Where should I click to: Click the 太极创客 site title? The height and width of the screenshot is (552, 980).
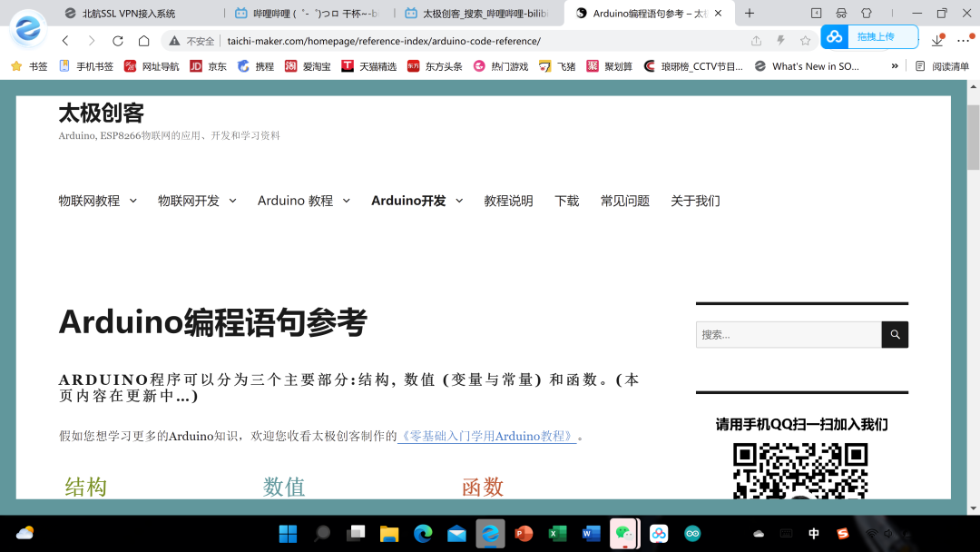pyautogui.click(x=102, y=113)
